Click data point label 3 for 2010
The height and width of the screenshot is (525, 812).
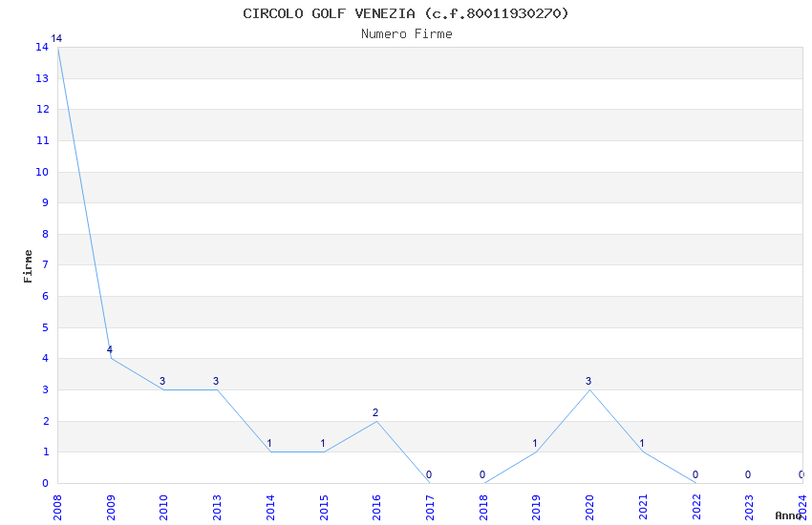coord(162,381)
